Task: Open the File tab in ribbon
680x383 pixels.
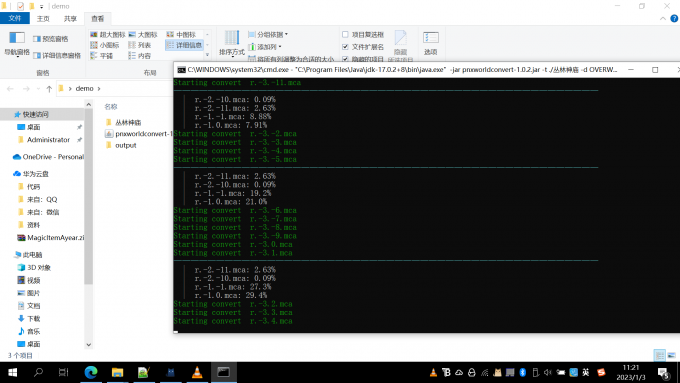Action: 15,18
